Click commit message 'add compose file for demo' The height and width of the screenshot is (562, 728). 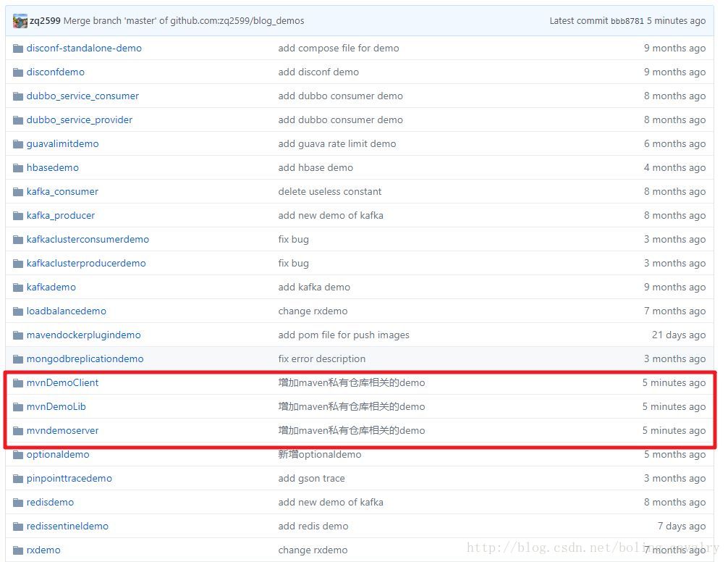pos(339,49)
